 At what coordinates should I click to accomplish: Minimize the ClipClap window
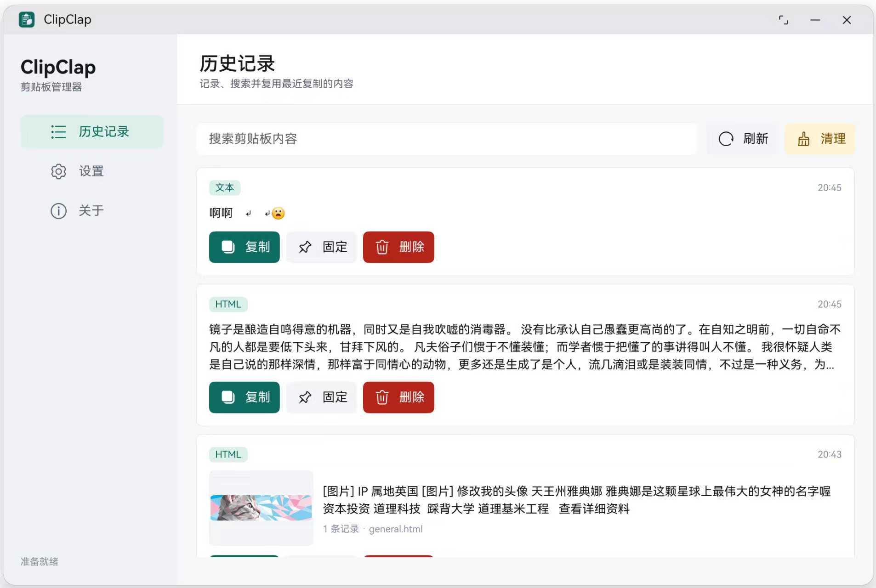(x=815, y=20)
